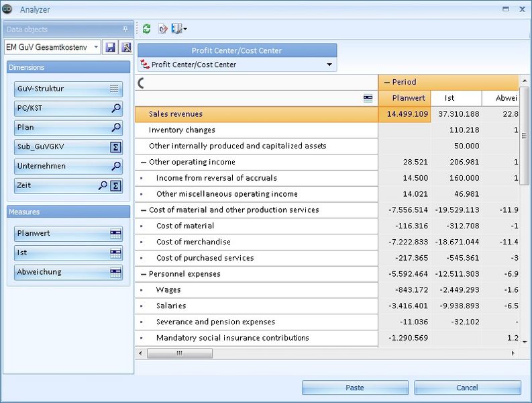Click the Data objects panel title

tap(27, 30)
